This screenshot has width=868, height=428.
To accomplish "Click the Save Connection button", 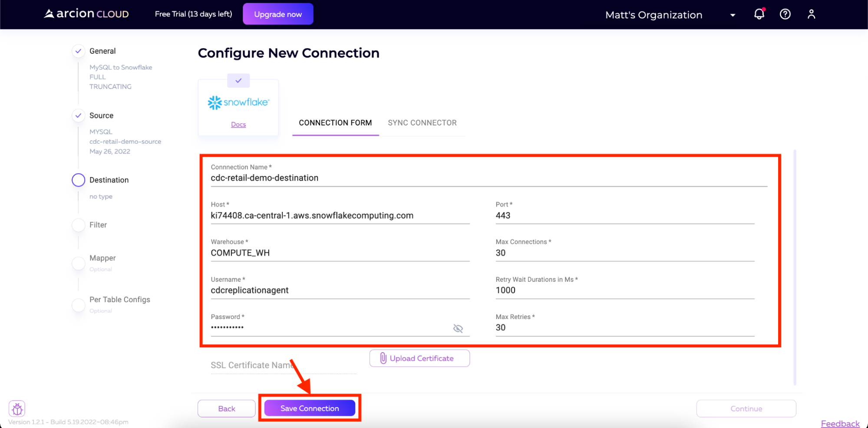I will pos(310,408).
